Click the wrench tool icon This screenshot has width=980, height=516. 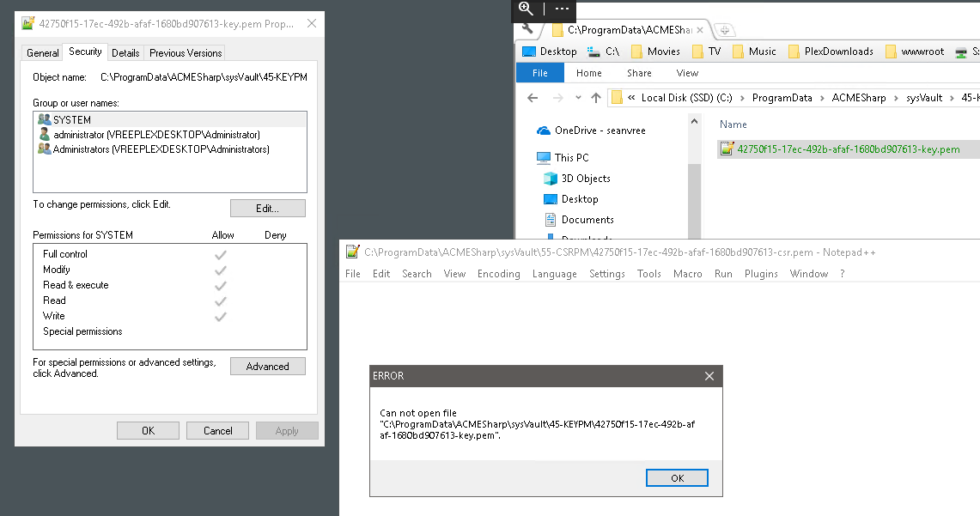tap(527, 28)
